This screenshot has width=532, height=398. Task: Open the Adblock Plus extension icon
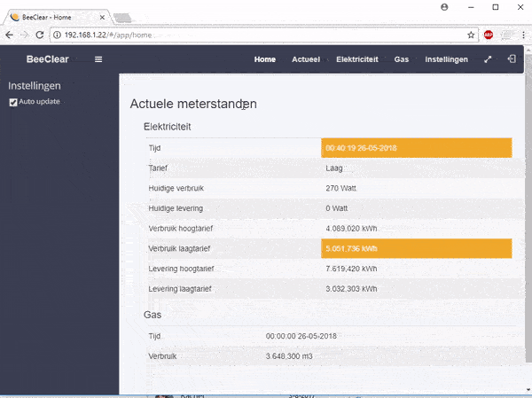click(489, 35)
